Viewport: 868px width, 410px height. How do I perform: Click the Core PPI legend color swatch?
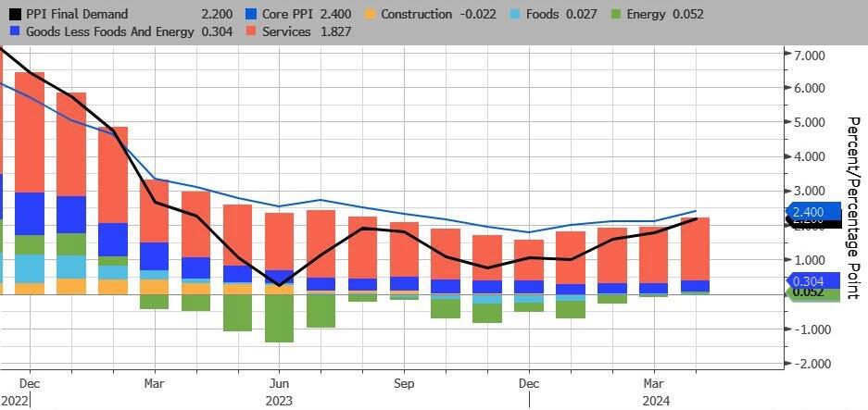click(253, 14)
